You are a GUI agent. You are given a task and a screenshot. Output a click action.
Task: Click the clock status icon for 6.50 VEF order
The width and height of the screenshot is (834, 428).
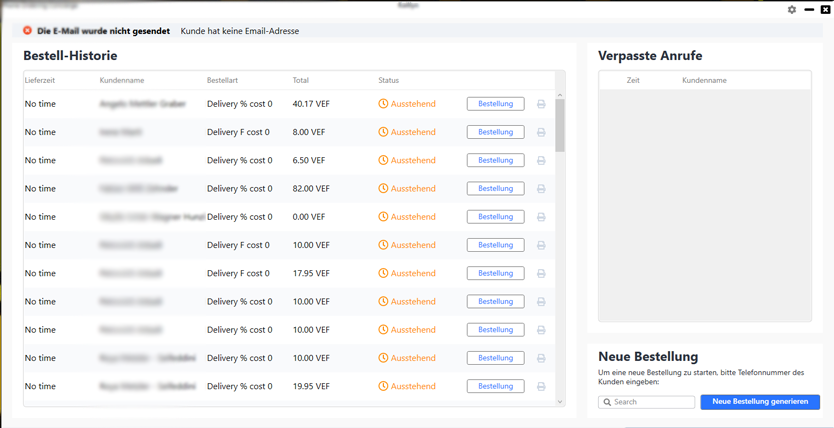click(x=383, y=160)
